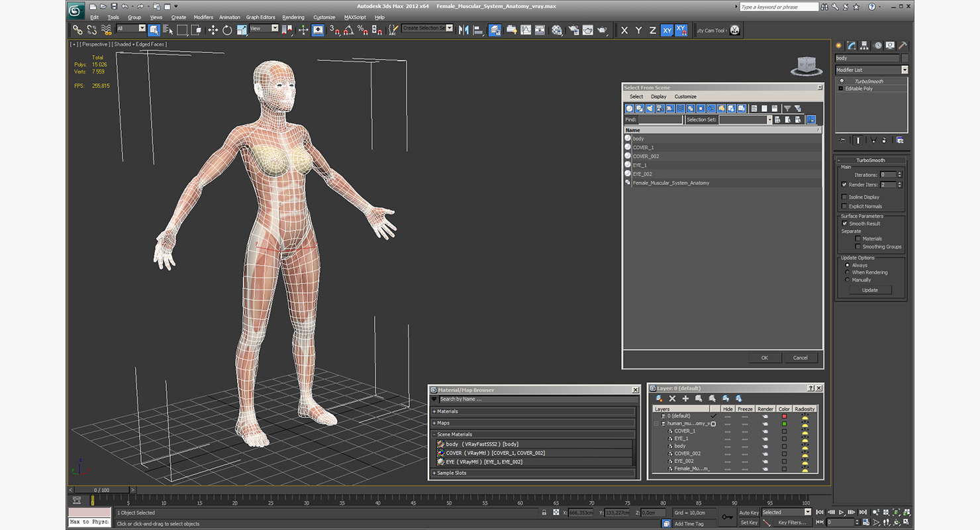Choose the Select and Rotate tool
The image size is (980, 530).
point(227,30)
